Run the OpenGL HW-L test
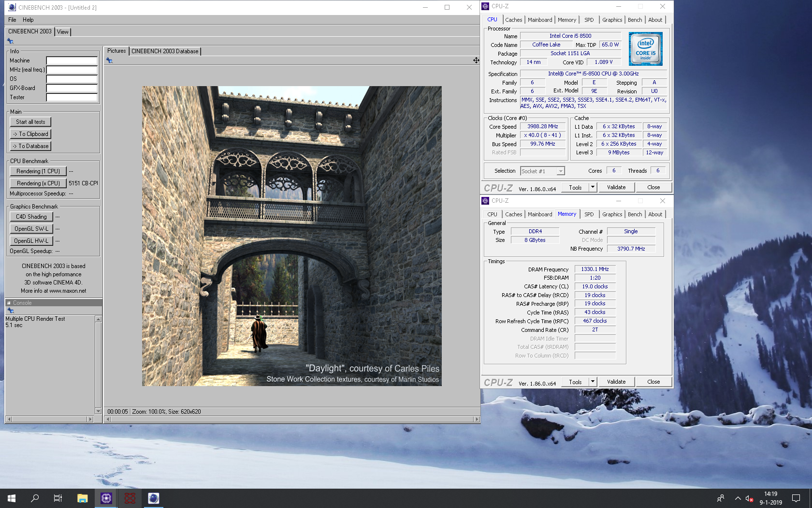The height and width of the screenshot is (508, 812). coord(31,241)
